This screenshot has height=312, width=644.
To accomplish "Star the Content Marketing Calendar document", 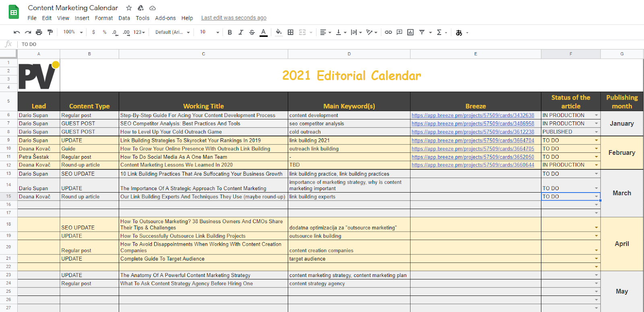I will coord(129,8).
